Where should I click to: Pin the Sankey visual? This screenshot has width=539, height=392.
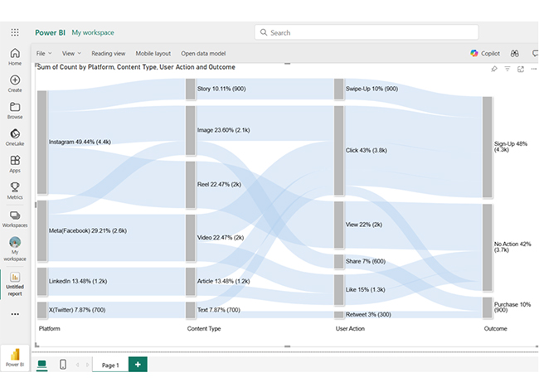click(x=494, y=69)
